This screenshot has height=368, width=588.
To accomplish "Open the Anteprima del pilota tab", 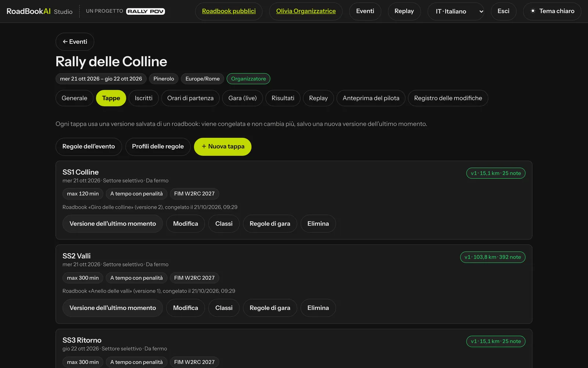I will coord(371,98).
